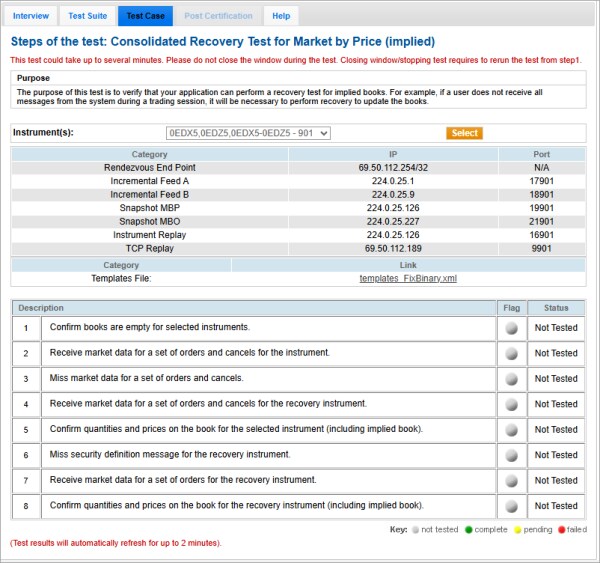
Task: Go to the Post Certification tab
Action: click(218, 16)
